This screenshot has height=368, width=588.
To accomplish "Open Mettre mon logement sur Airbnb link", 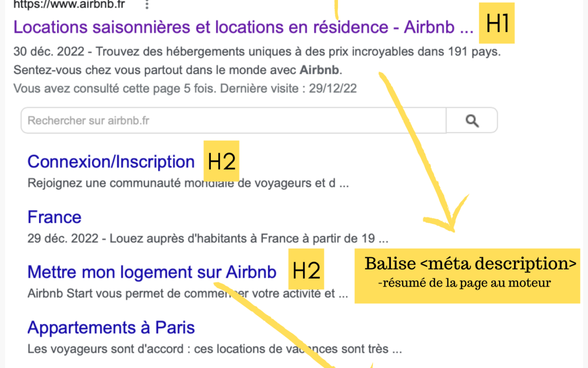I will click(152, 272).
